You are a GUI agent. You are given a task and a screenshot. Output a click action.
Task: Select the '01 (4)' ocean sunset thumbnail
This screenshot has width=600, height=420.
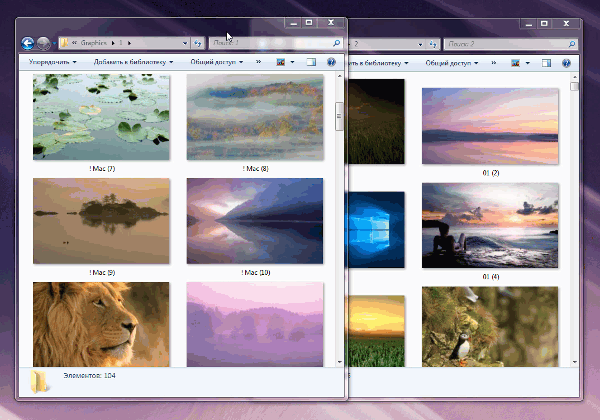click(490, 225)
